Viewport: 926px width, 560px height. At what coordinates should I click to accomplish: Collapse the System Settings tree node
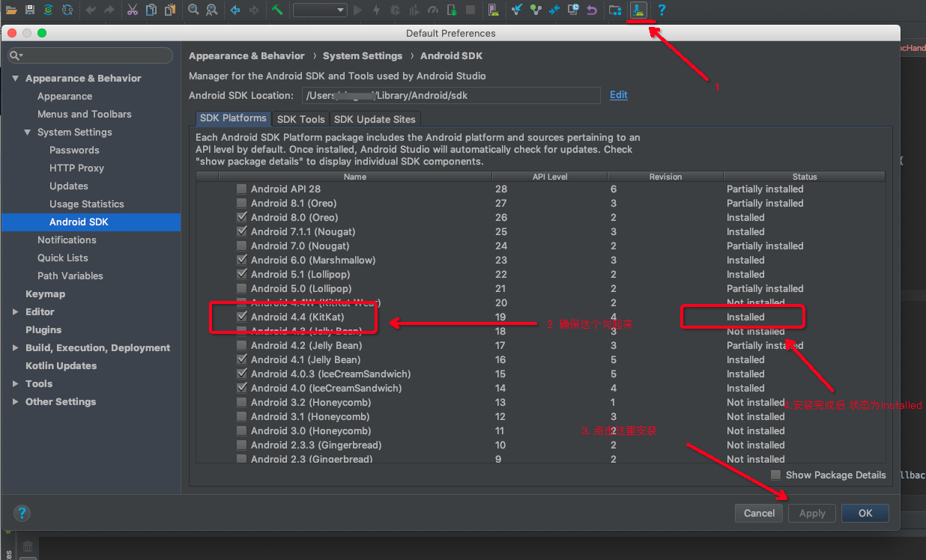click(27, 133)
